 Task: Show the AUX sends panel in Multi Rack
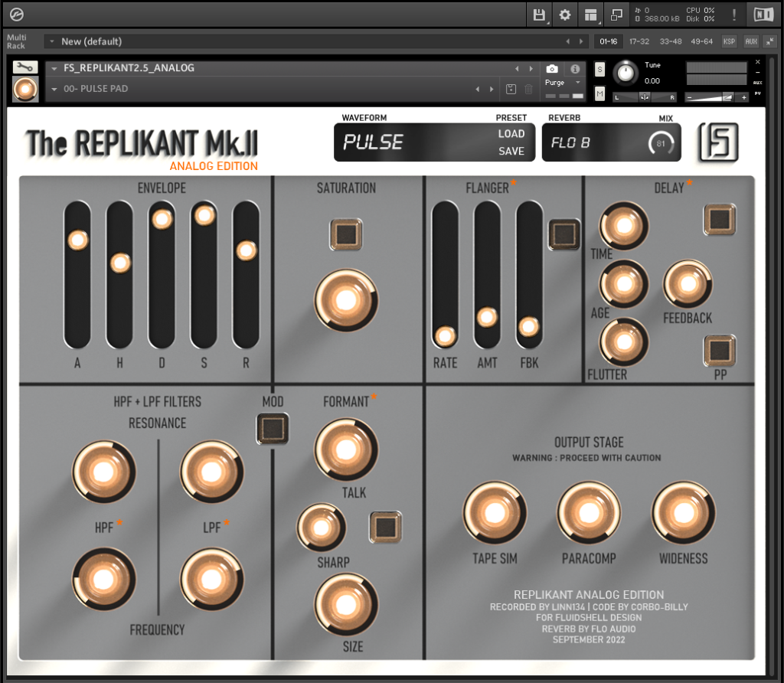pos(751,41)
